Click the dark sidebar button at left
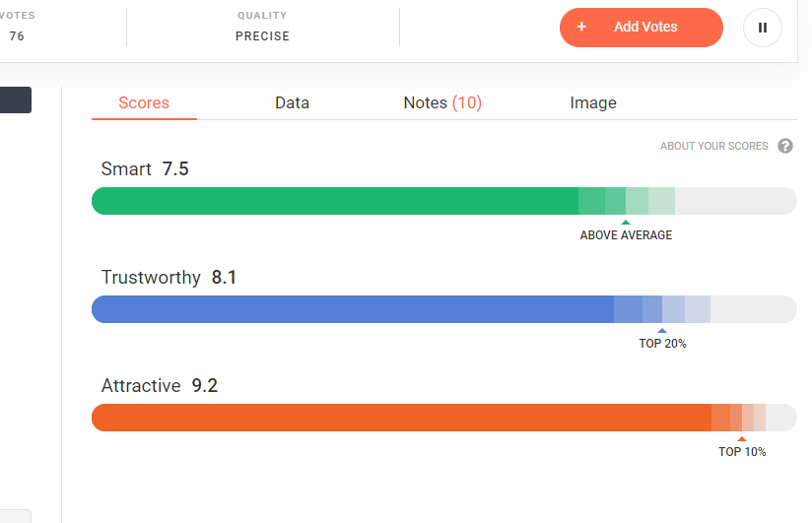Screen dimensions: 812x523 pos(16,99)
